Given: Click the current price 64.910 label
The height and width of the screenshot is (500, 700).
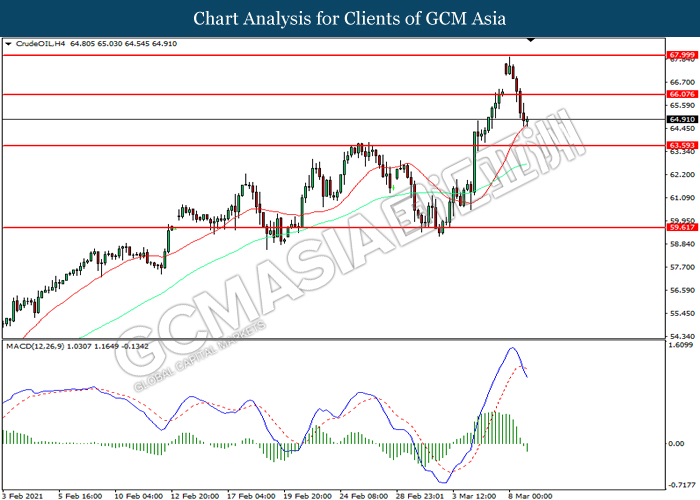Looking at the screenshot, I should [682, 119].
